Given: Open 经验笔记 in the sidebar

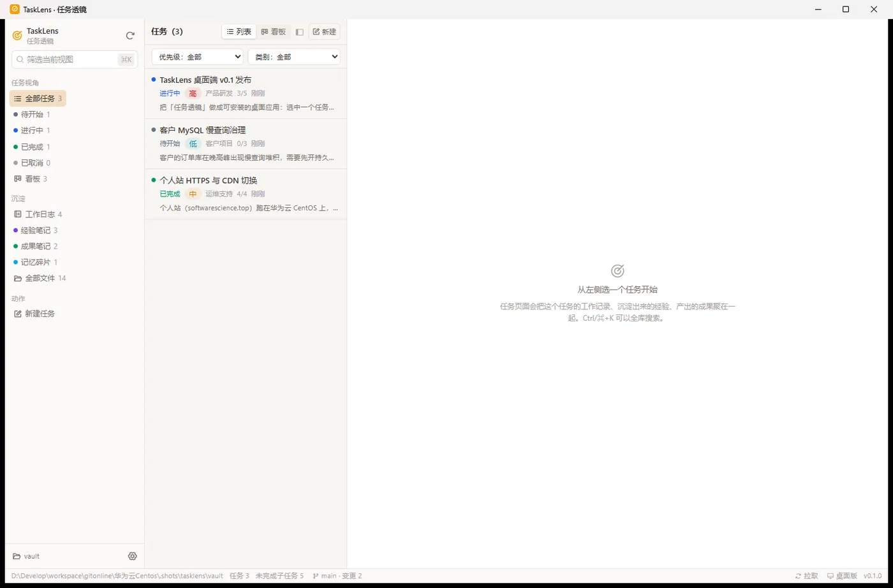Looking at the screenshot, I should coord(35,230).
